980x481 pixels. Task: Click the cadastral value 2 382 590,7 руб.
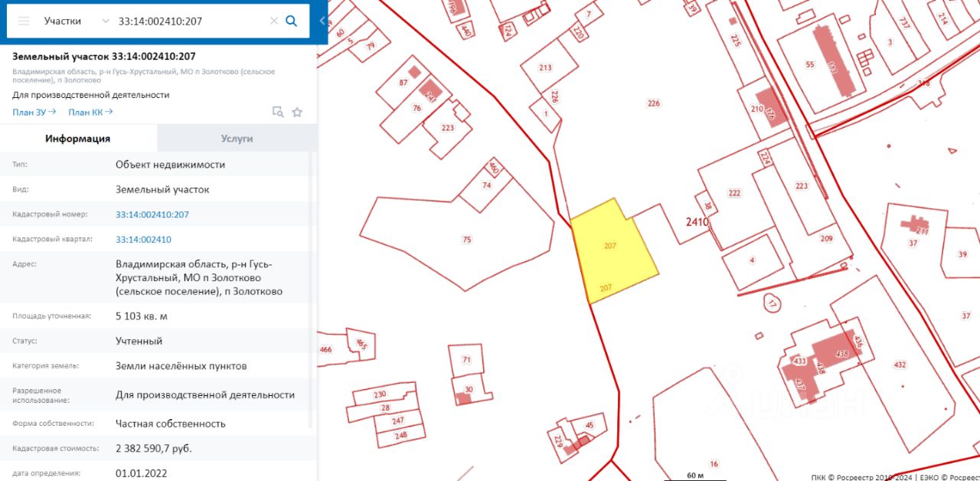tap(154, 449)
